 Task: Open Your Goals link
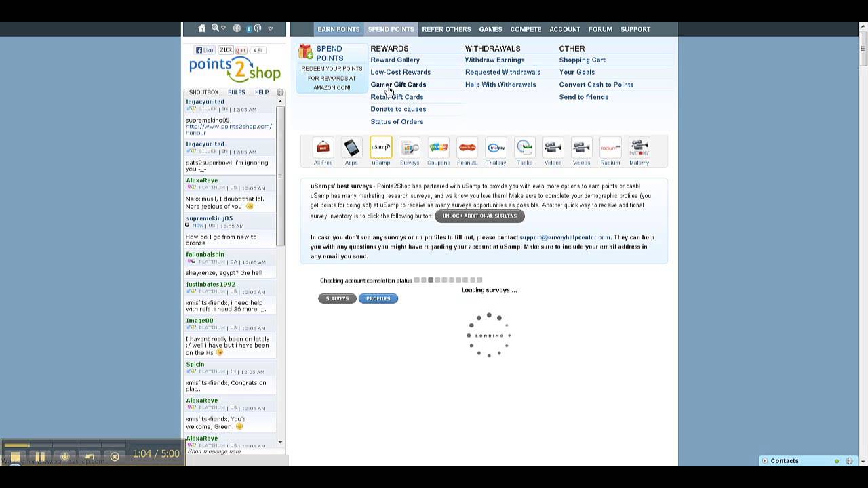coord(576,72)
